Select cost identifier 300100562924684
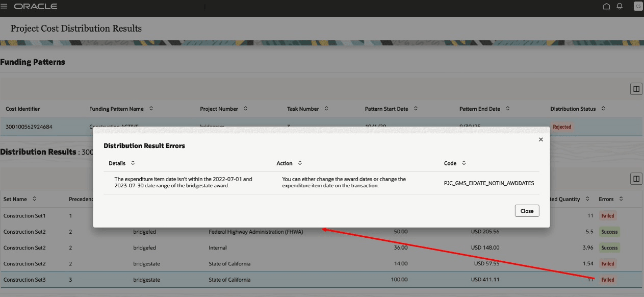Viewport: 644px width, 297px height. [29, 127]
